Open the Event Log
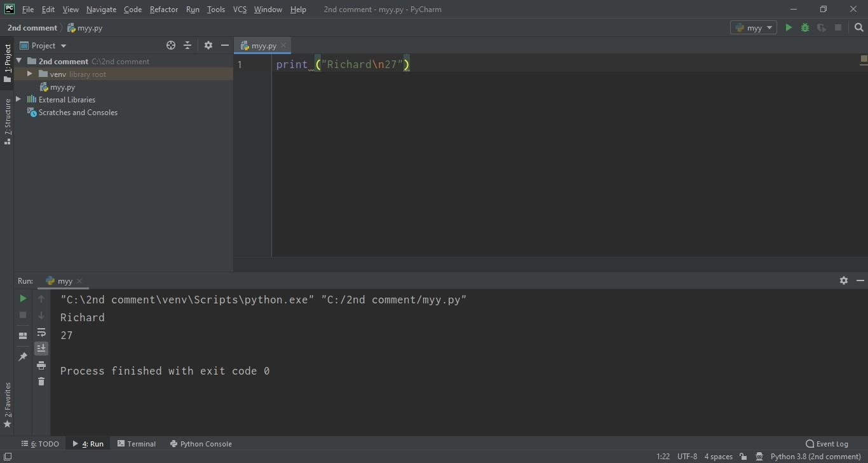This screenshot has height=463, width=868. click(827, 444)
